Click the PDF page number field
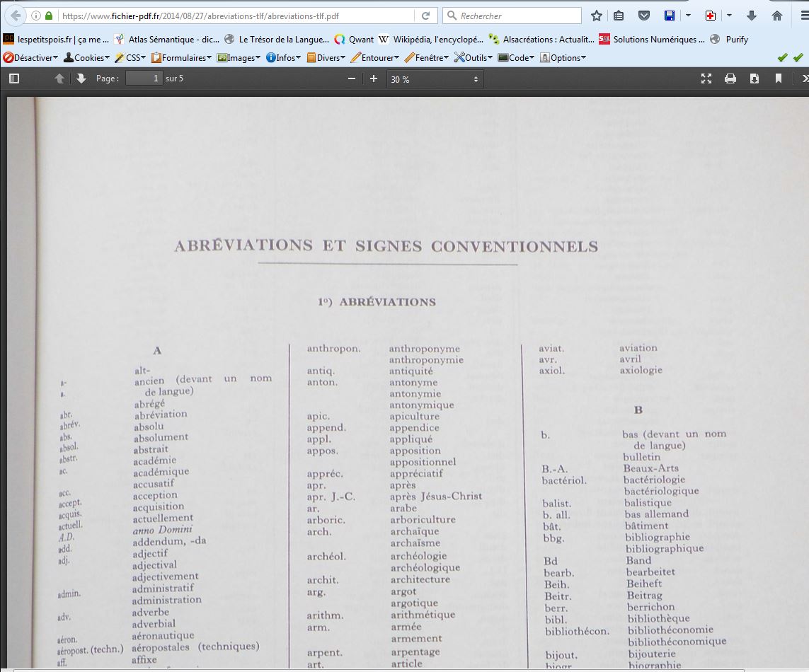809x672 pixels. click(144, 79)
